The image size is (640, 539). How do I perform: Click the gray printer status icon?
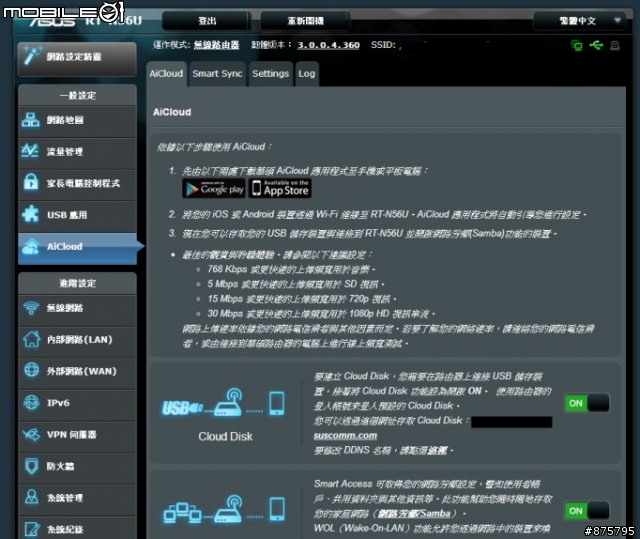615,45
